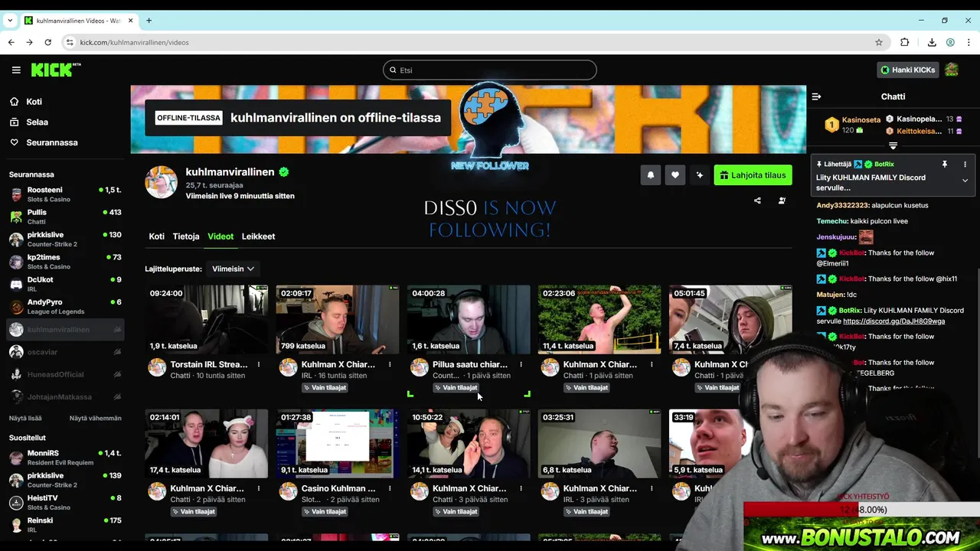
Task: Open the Pillua saatu chiar... video title
Action: (469, 364)
